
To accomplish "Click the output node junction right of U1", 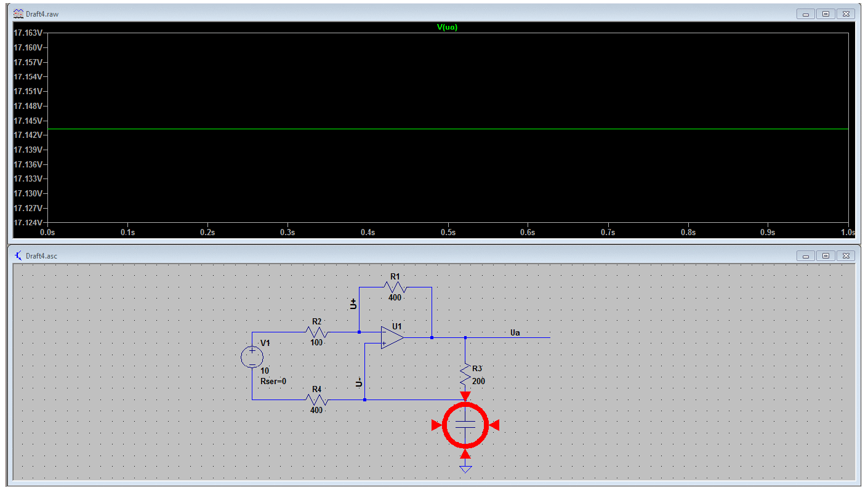I will coord(432,337).
